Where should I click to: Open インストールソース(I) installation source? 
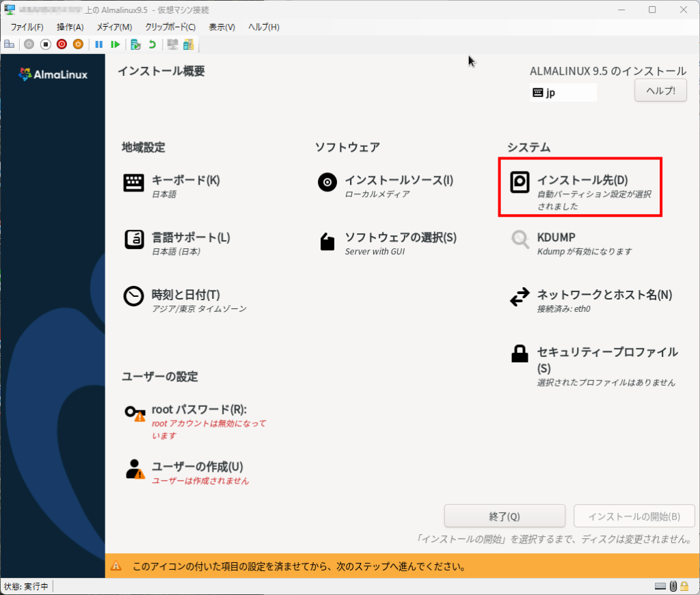click(x=399, y=181)
